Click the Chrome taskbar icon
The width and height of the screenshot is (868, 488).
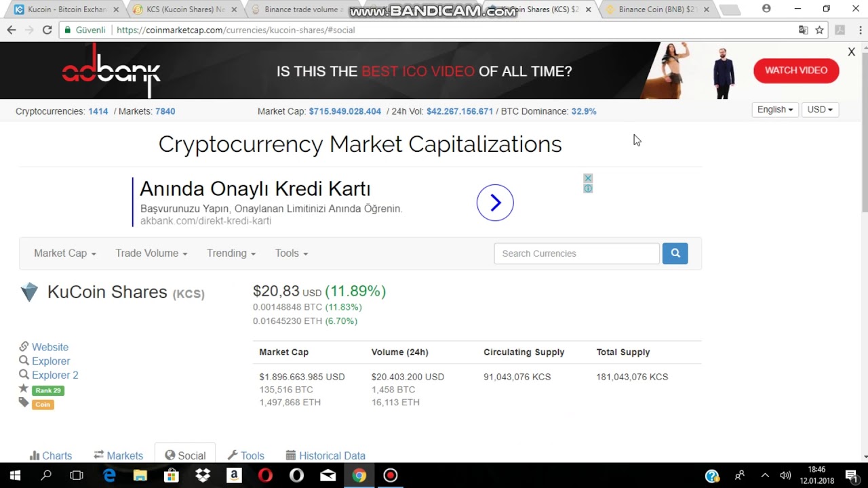click(x=359, y=475)
